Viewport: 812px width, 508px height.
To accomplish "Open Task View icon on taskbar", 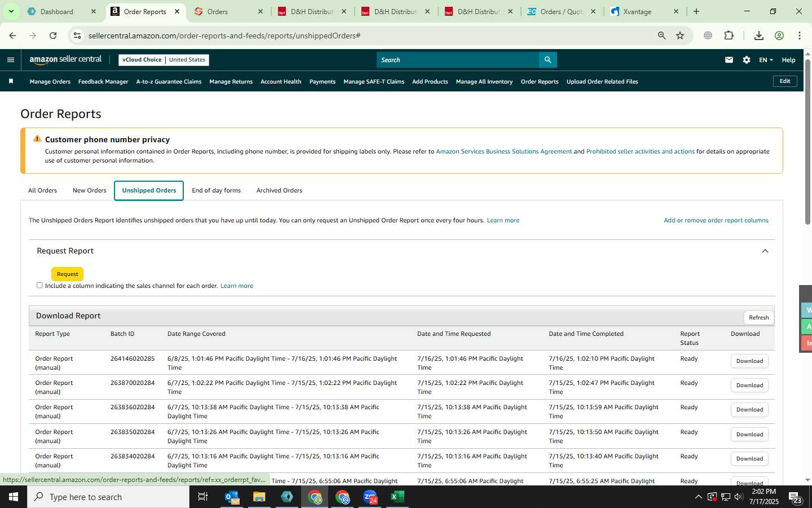I will click(203, 497).
